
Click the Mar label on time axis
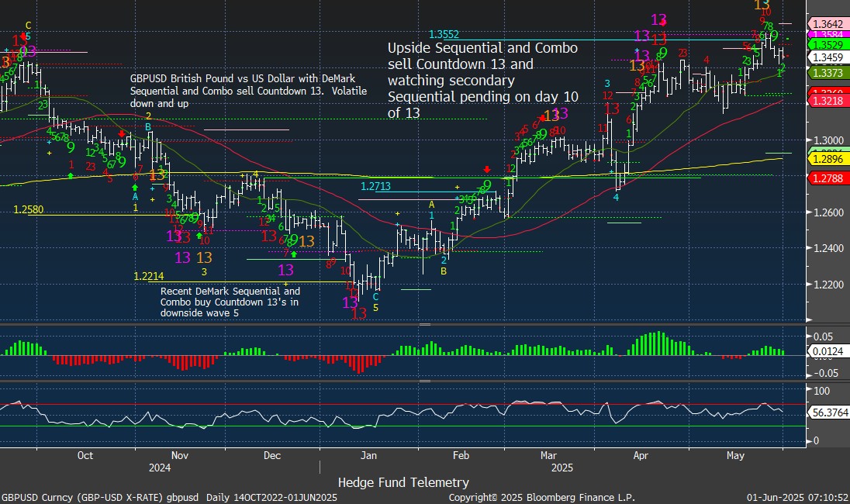click(x=548, y=455)
